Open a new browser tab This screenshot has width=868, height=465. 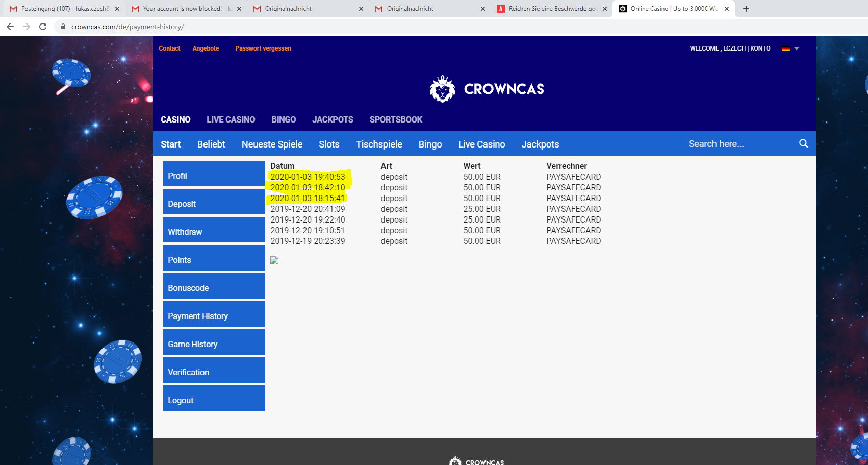746,9
